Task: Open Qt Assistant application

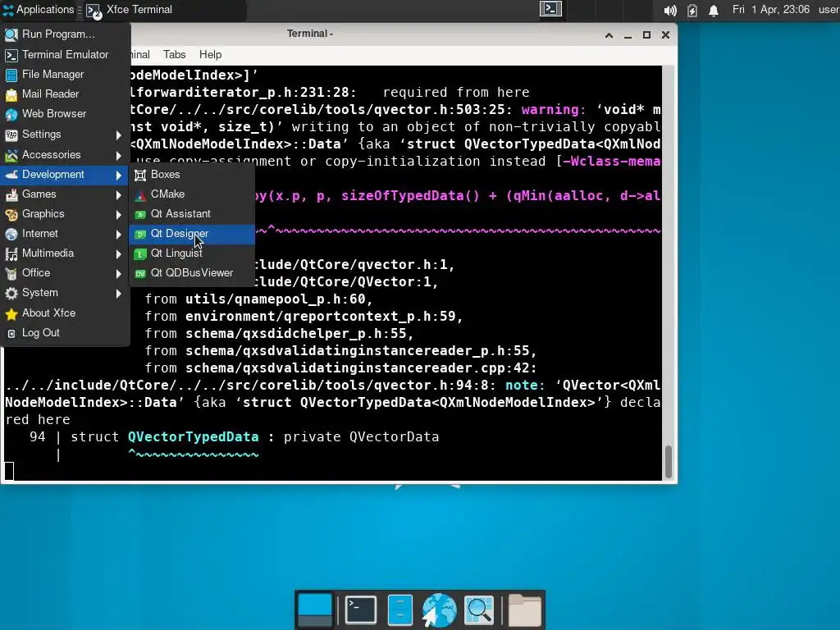Action: [192, 214]
